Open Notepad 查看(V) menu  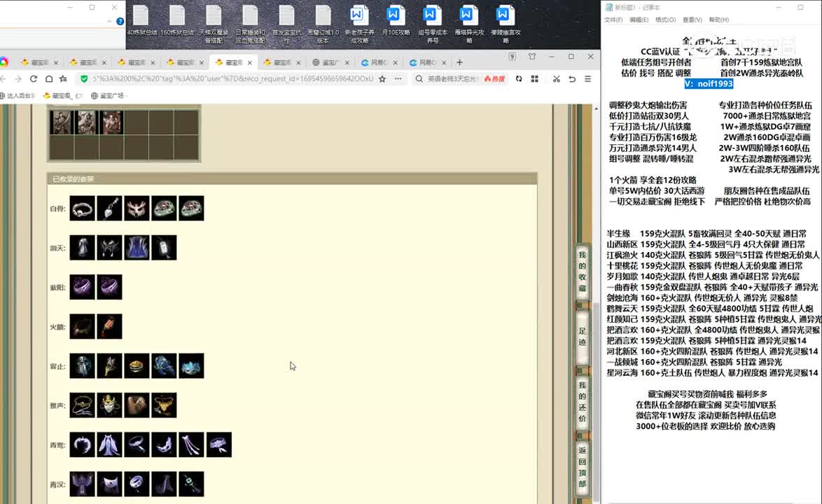[692, 20]
